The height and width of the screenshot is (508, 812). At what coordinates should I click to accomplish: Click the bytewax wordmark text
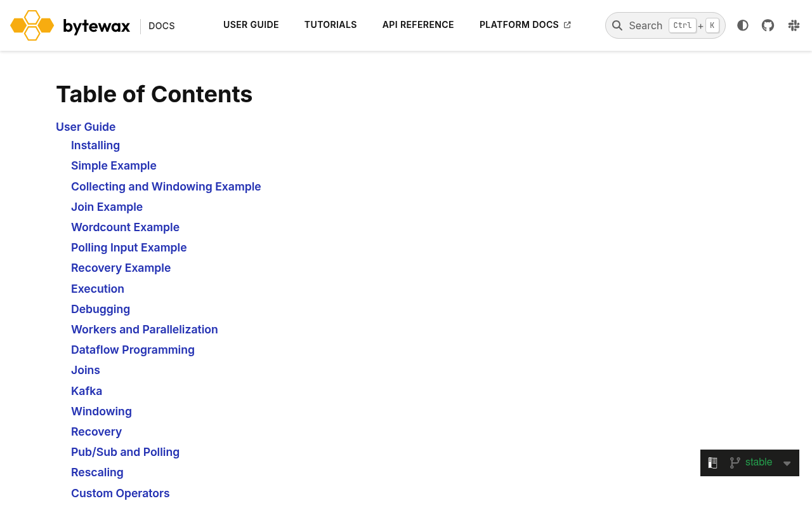[x=96, y=26]
